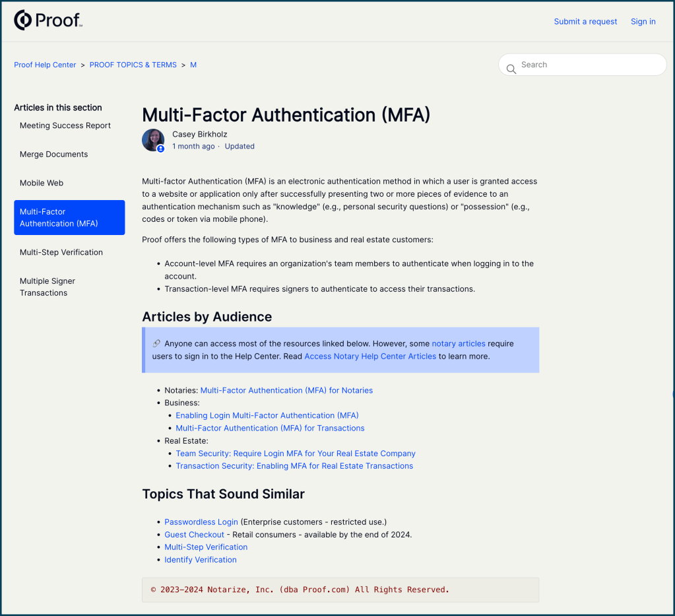Go to Proof Help Center breadcrumb
The width and height of the screenshot is (675, 616).
click(45, 65)
